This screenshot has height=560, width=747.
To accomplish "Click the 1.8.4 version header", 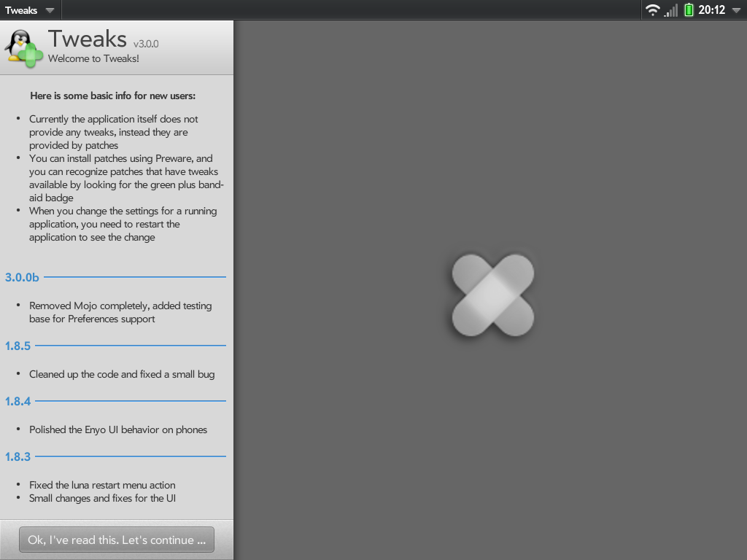I will click(x=18, y=401).
